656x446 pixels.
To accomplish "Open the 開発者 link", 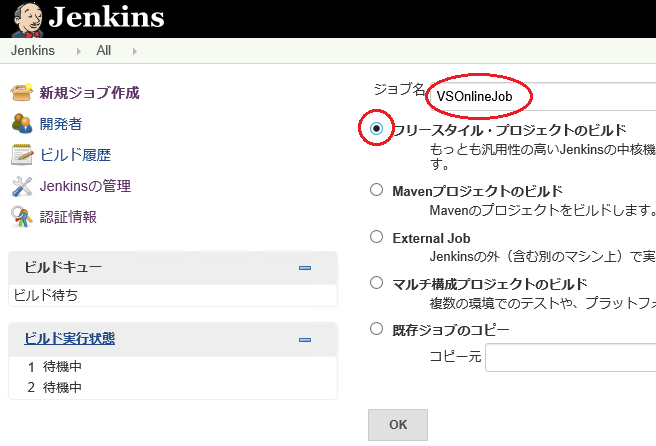I will pyautogui.click(x=61, y=124).
